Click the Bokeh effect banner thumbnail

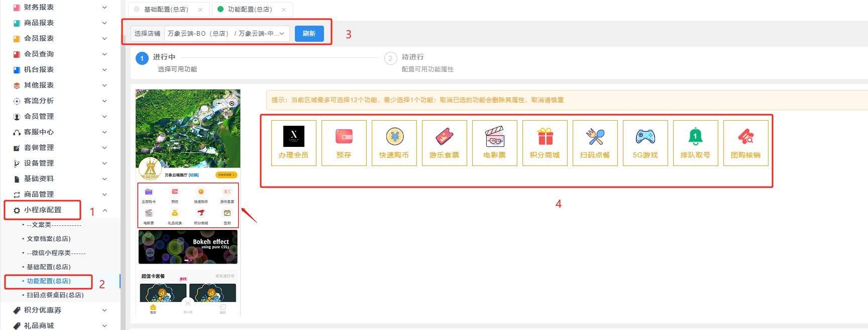188,247
